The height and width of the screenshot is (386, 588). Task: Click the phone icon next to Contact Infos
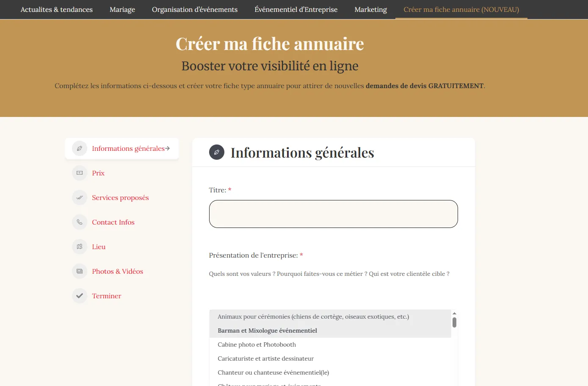(79, 222)
